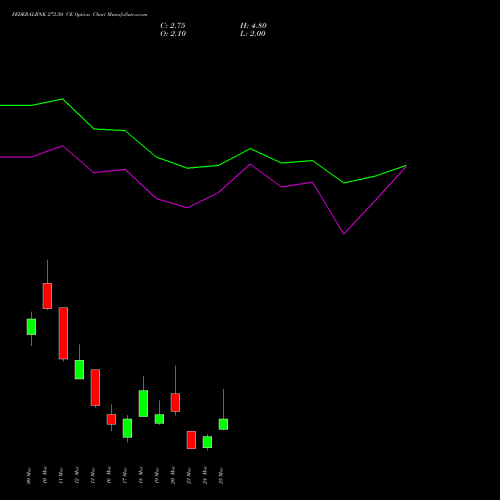This screenshot has height=500, width=500.
Task: Click the 24 Mar date label
Action: [x=205, y=476]
